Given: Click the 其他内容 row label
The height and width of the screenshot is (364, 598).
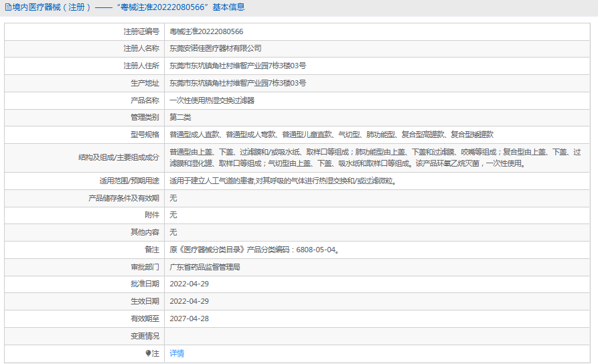Looking at the screenshot, I should coord(145,232).
